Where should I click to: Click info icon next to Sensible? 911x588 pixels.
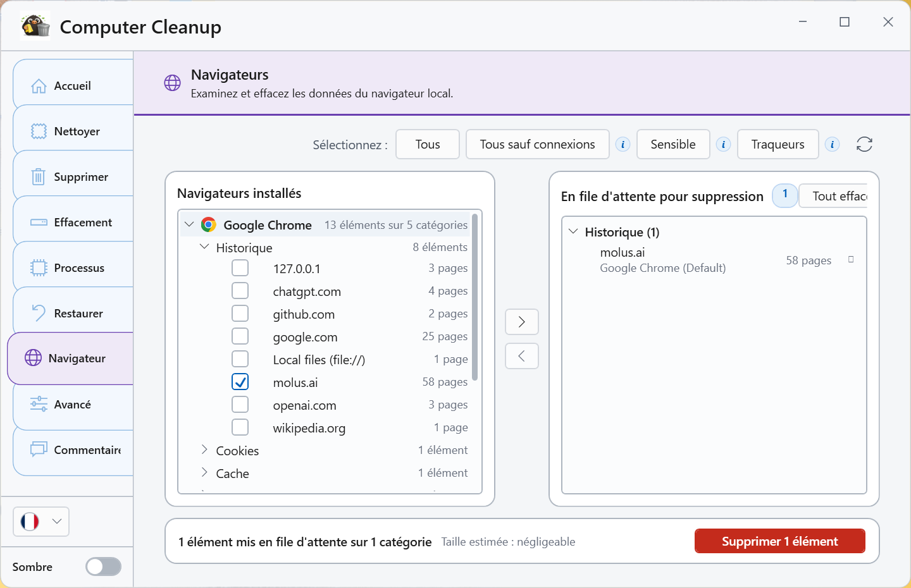723,145
